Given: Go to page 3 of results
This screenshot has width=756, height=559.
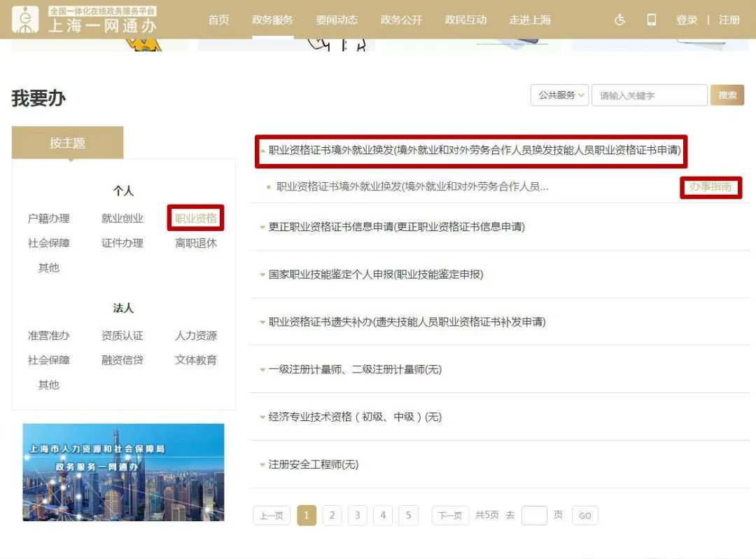Looking at the screenshot, I should (x=357, y=516).
